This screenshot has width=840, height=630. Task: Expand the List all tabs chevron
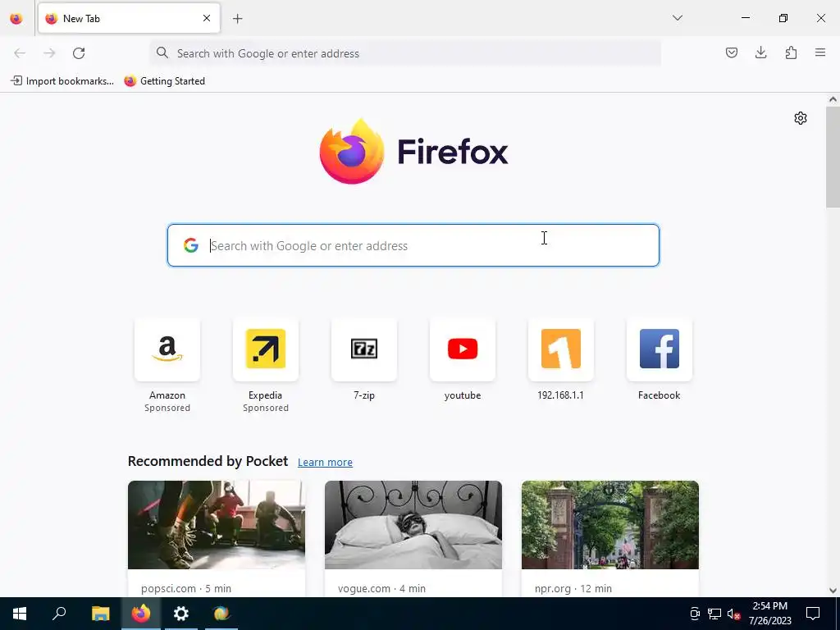coord(677,18)
